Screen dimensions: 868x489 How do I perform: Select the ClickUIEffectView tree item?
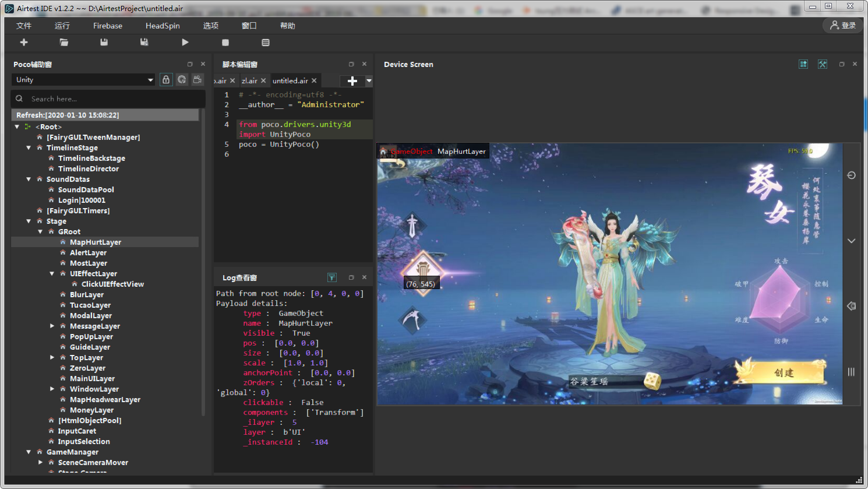pos(112,284)
